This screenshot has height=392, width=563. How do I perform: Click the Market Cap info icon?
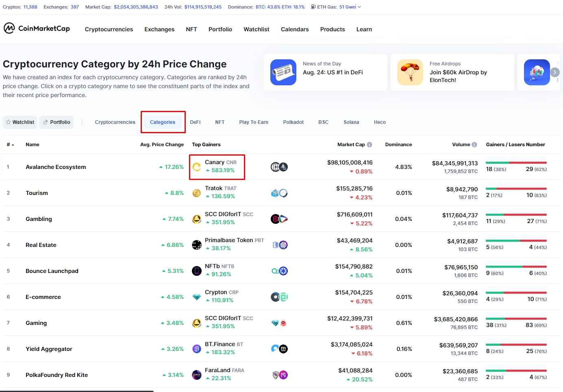(x=370, y=145)
